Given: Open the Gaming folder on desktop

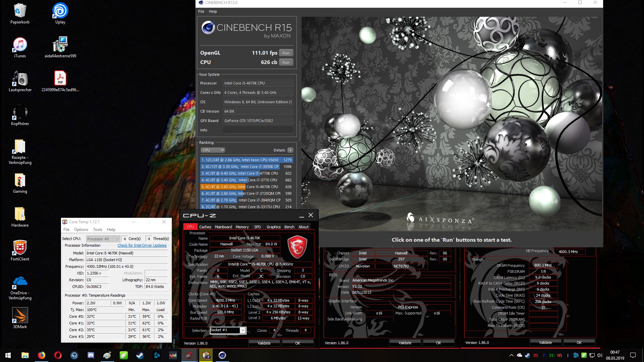Looking at the screenshot, I should tap(20, 183).
